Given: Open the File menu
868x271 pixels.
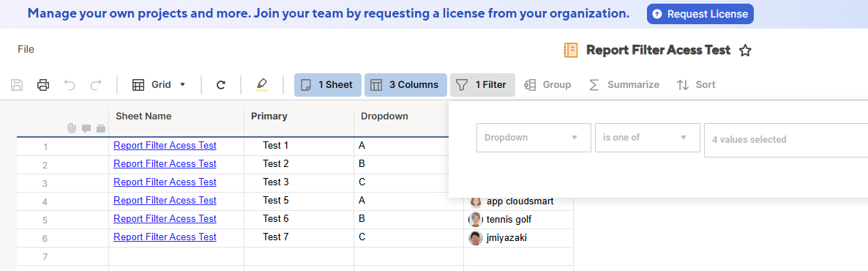Looking at the screenshot, I should [26, 49].
